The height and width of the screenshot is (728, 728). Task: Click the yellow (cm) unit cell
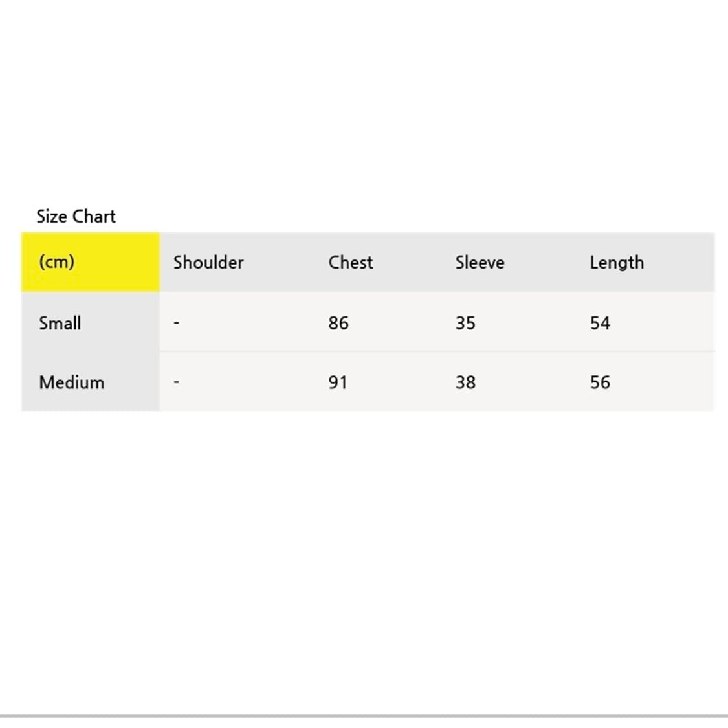coord(90,262)
